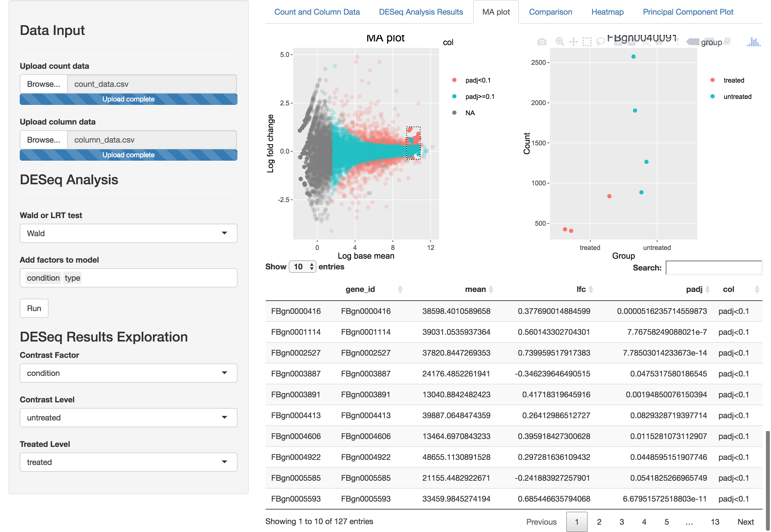Viewport: 771px width, 532px height.
Task: Select the plotly Zoom magnifier tool
Action: click(x=559, y=42)
